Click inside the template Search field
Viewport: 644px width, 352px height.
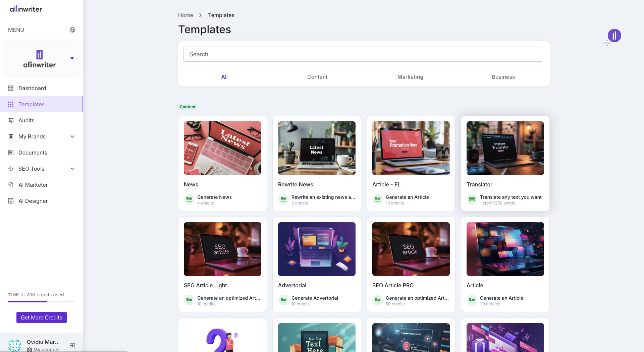[363, 54]
